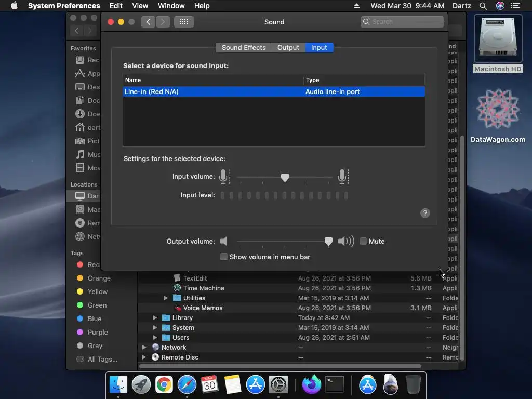Screen dimensions: 532x399
Task: Open Trash in the Dock
Action: point(413,384)
